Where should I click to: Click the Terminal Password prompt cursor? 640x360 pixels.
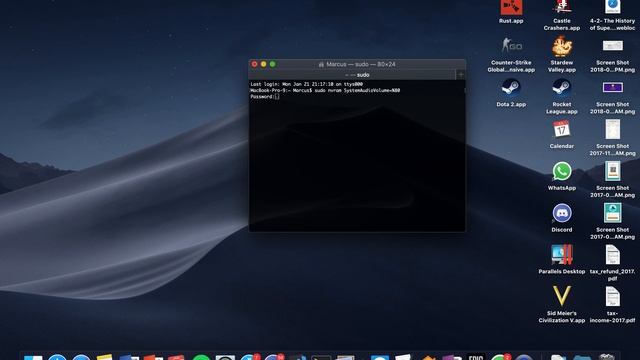(x=277, y=97)
